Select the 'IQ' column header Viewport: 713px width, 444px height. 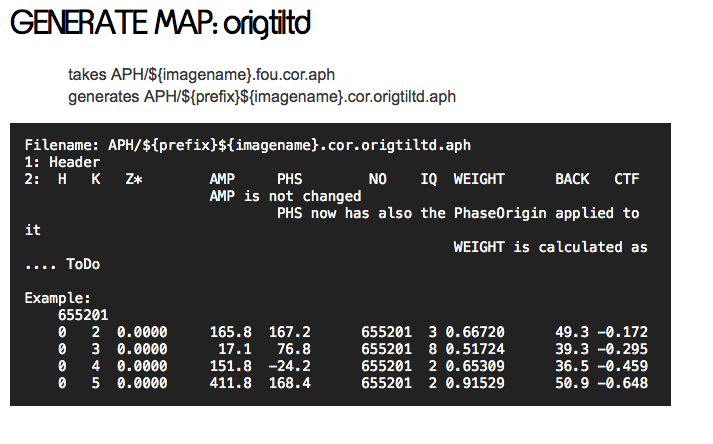[x=428, y=179]
